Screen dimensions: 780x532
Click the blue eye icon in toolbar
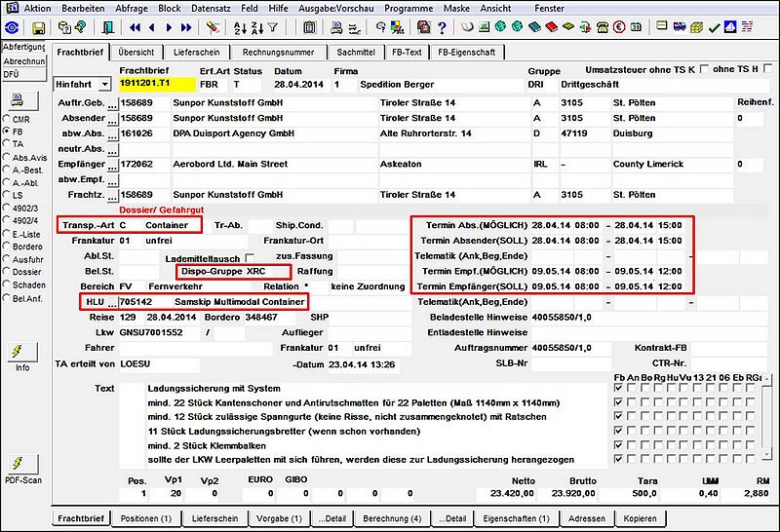(x=12, y=27)
